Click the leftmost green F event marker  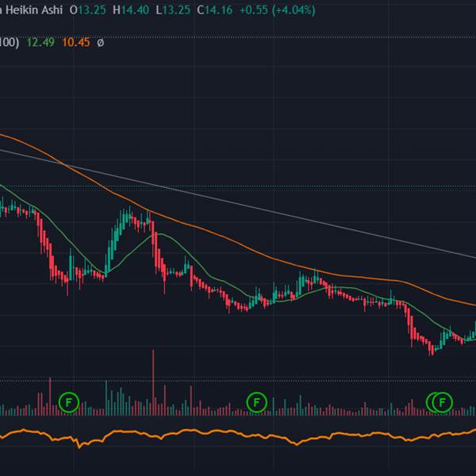pyautogui.click(x=69, y=402)
